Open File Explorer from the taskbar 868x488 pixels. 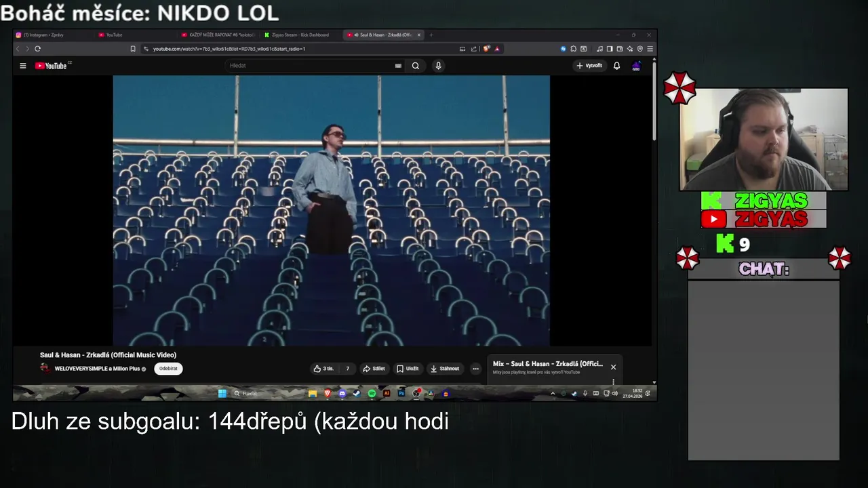tap(312, 393)
